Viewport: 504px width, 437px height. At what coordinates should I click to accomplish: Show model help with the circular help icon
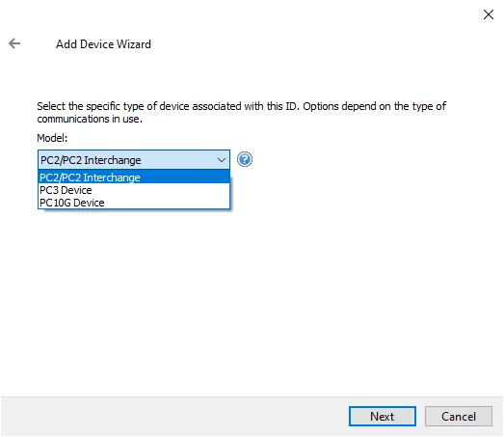click(x=245, y=159)
